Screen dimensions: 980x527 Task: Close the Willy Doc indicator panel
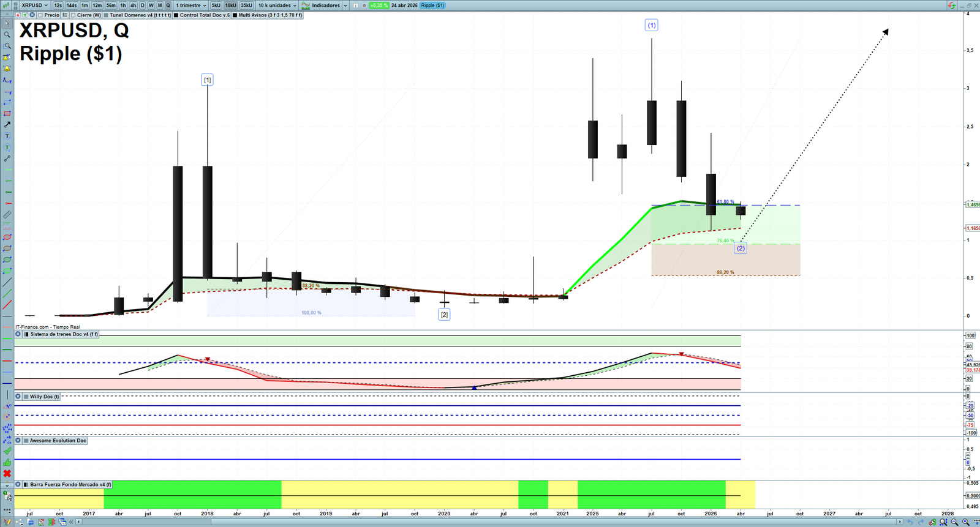[x=18, y=397]
